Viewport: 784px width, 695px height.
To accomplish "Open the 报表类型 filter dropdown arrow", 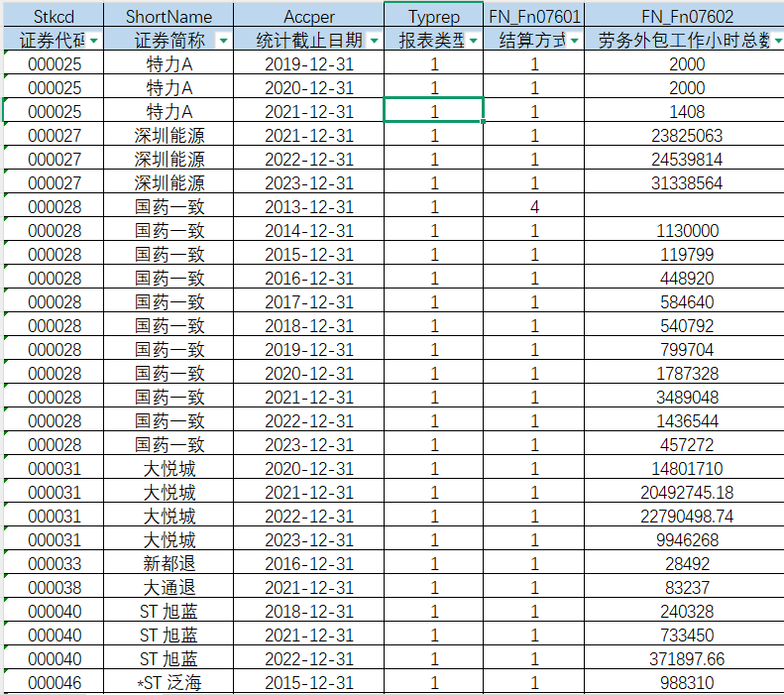I will click(474, 41).
